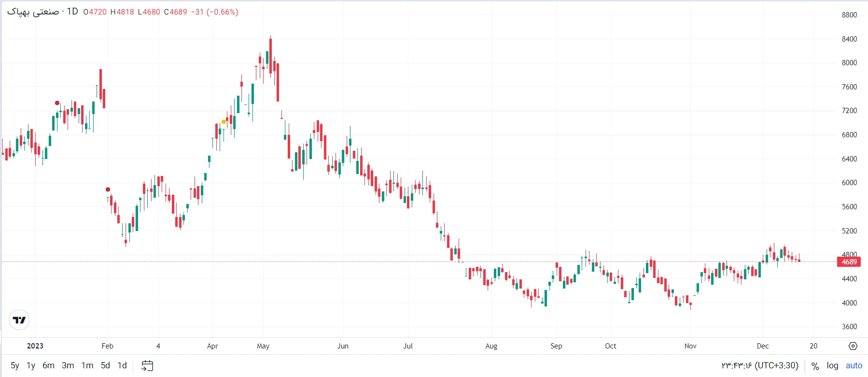Screen dimensions: 868x377
Task: Toggle log scale mode
Action: [x=832, y=365]
